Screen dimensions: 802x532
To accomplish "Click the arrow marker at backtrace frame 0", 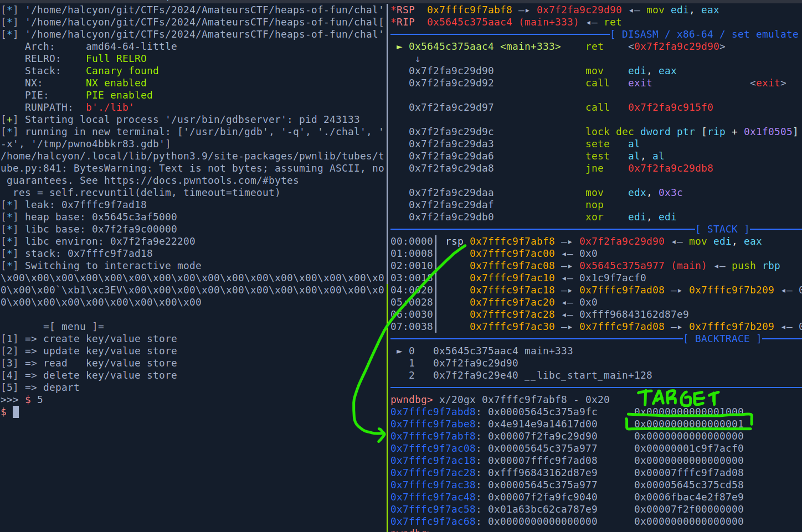I will click(x=399, y=351).
